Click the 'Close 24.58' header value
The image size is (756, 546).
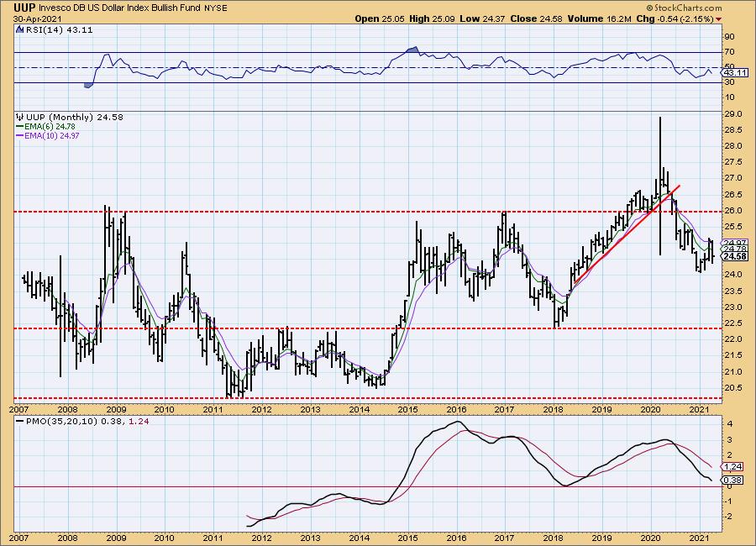[537, 18]
